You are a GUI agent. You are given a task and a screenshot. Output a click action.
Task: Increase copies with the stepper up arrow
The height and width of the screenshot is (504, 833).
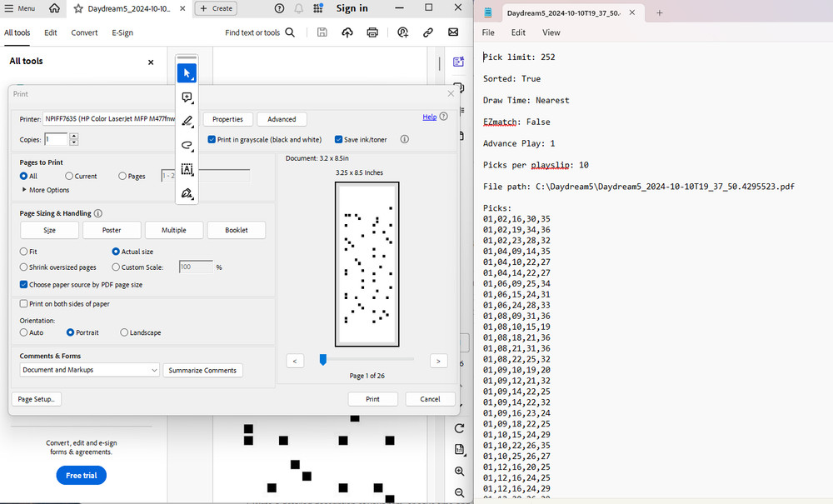point(74,137)
